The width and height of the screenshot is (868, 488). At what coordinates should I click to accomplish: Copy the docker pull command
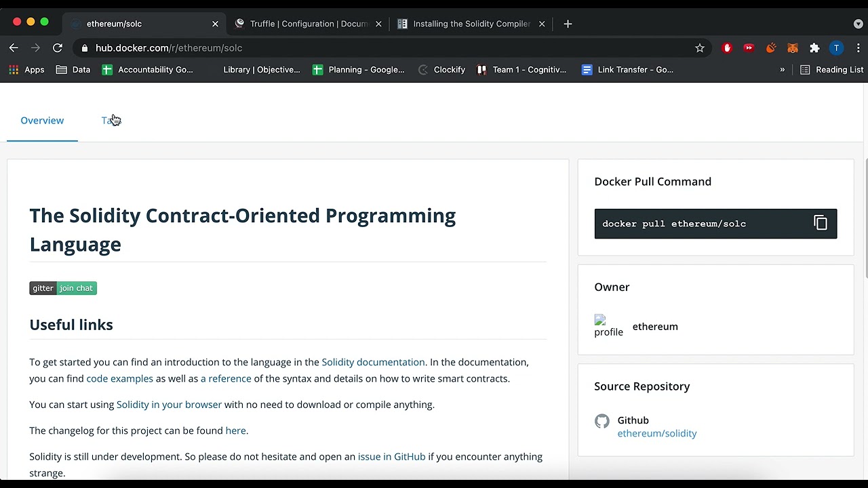click(x=821, y=223)
